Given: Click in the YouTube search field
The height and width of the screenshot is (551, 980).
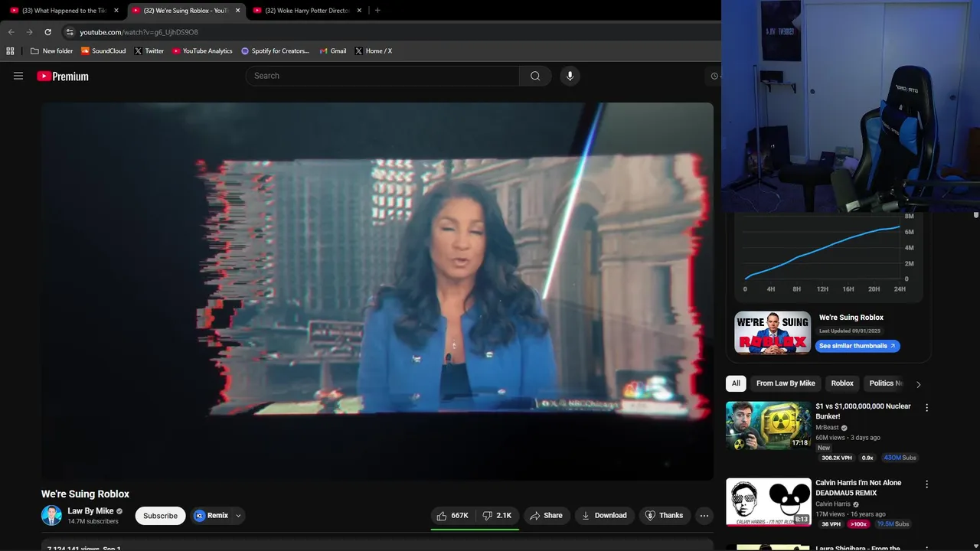Looking at the screenshot, I should point(383,76).
